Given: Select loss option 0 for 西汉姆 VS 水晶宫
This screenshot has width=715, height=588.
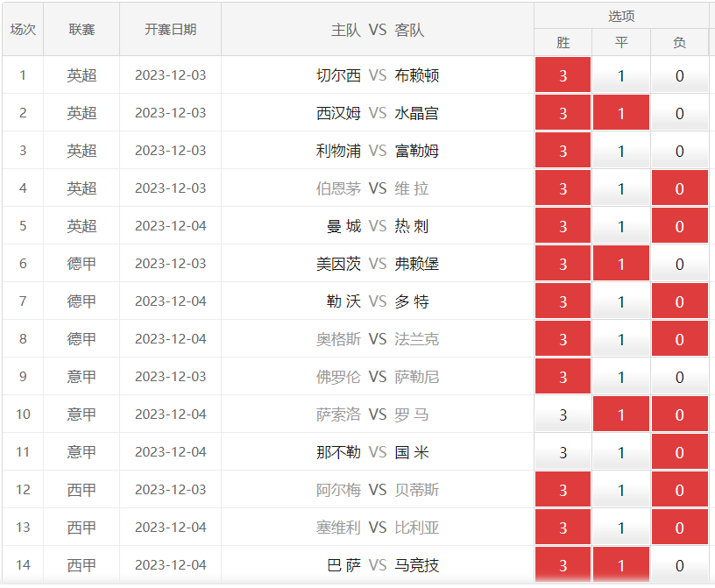Looking at the screenshot, I should [679, 113].
